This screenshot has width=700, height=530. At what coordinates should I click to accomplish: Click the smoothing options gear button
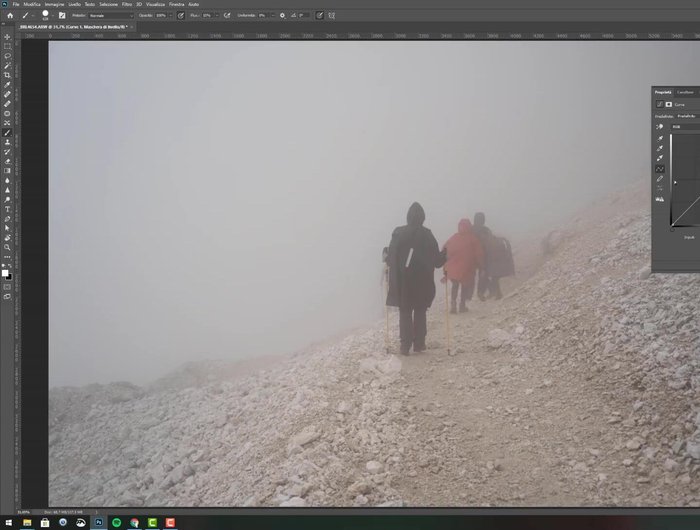(282, 16)
